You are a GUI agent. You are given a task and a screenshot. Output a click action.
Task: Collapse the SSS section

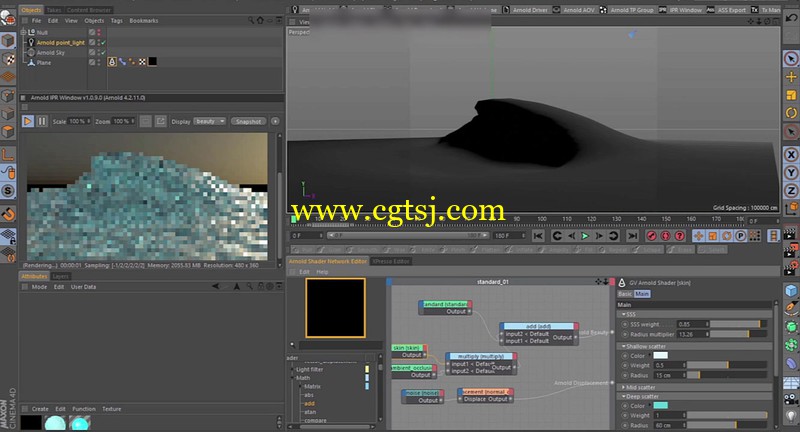click(x=623, y=314)
